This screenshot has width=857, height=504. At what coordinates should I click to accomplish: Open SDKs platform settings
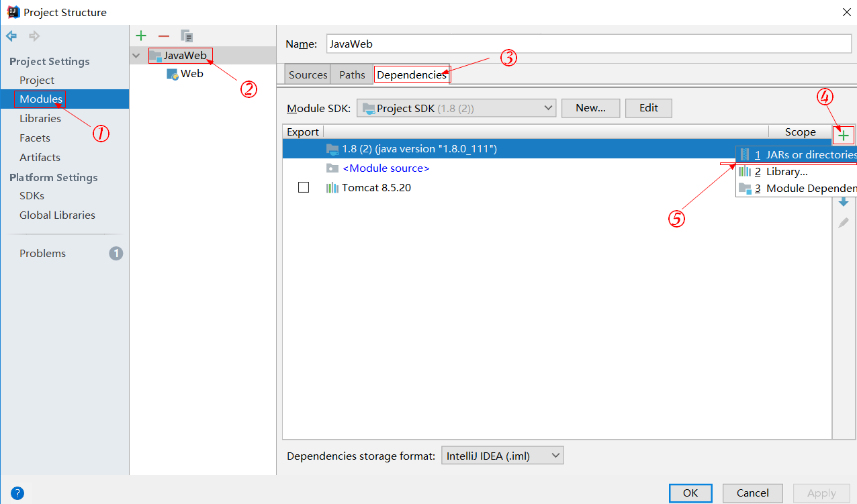point(32,195)
